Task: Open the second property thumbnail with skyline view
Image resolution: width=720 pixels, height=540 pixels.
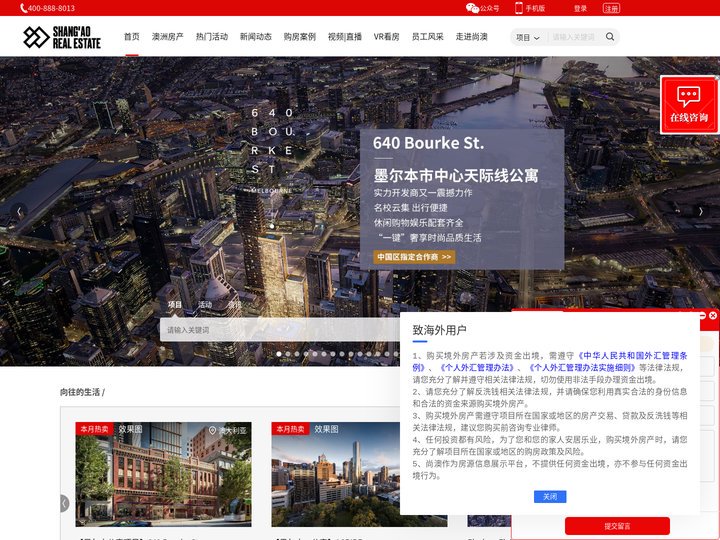Action: click(x=359, y=474)
